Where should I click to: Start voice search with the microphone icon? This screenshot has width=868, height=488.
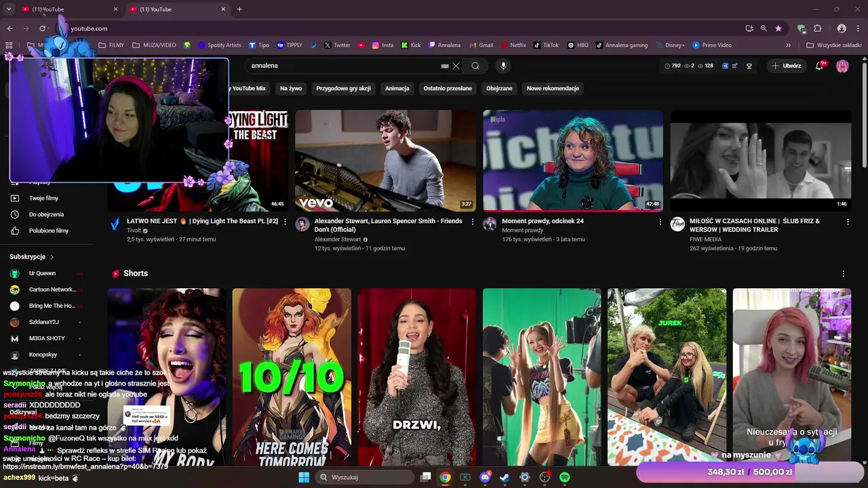[x=503, y=66]
